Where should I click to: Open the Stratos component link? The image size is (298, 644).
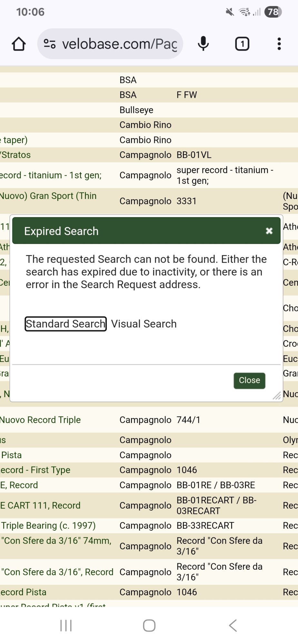pos(16,155)
